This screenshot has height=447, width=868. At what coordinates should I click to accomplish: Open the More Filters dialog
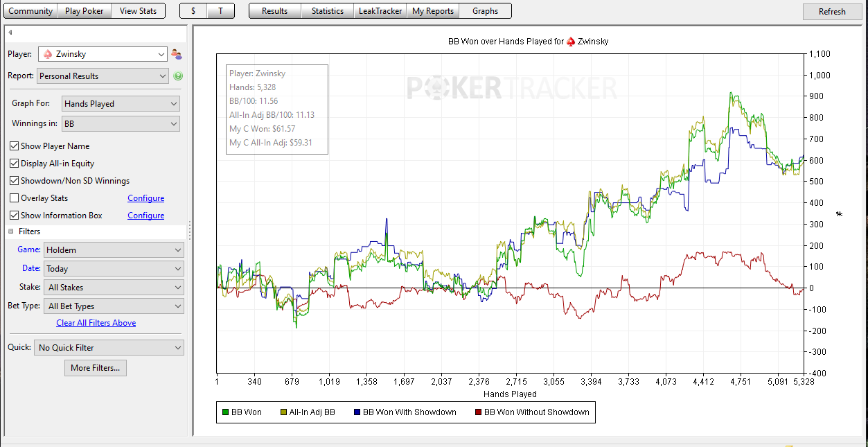pos(96,368)
